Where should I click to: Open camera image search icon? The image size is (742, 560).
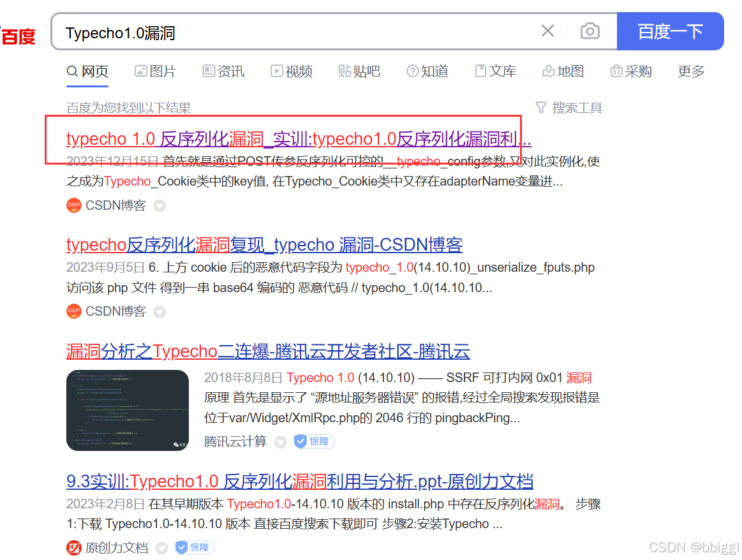click(x=590, y=31)
